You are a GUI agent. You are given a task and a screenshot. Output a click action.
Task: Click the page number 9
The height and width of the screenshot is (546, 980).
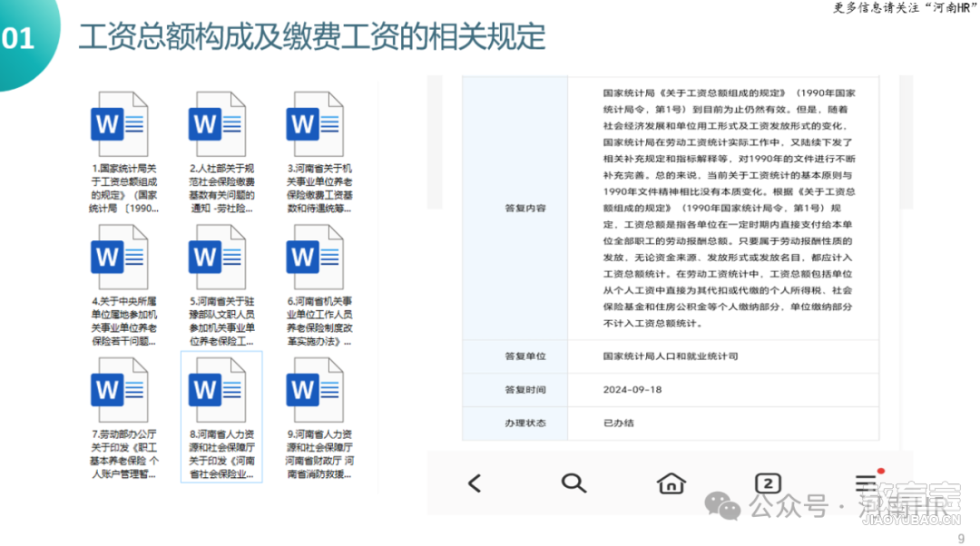coord(961,538)
